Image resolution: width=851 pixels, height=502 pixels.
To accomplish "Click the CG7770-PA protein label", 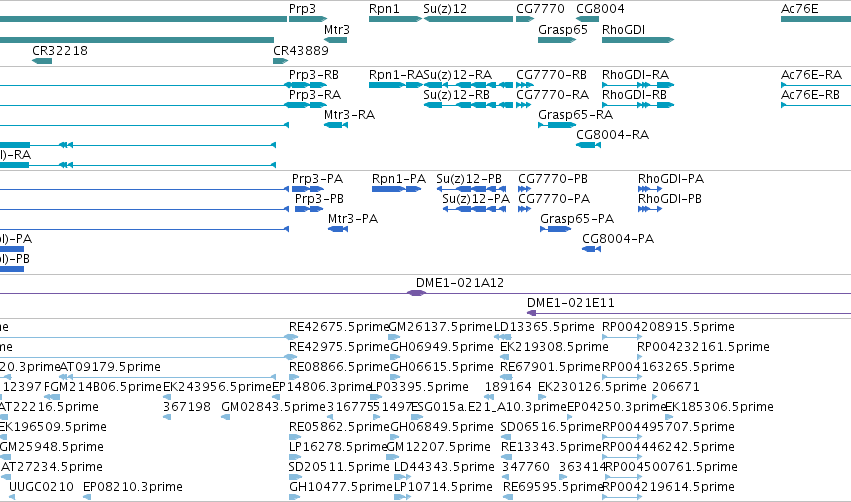I will point(554,199).
